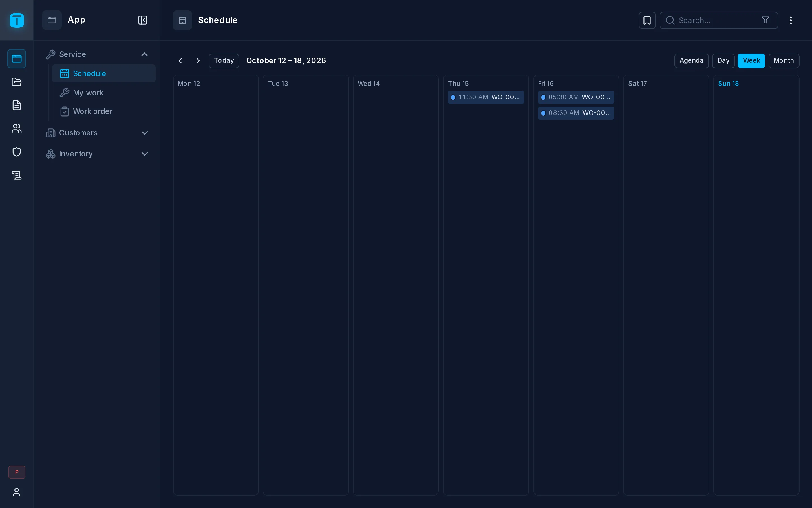The image size is (812, 508).
Task: Click the bookmark icon button
Action: pyautogui.click(x=647, y=20)
